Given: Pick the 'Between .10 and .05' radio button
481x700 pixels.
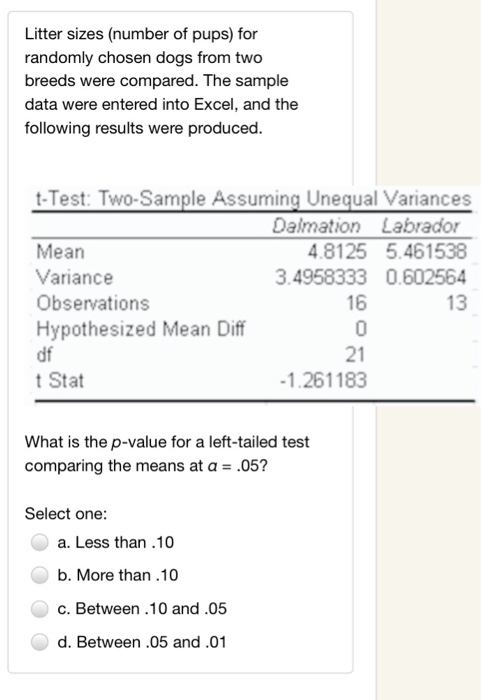Looking at the screenshot, I should click(40, 608).
